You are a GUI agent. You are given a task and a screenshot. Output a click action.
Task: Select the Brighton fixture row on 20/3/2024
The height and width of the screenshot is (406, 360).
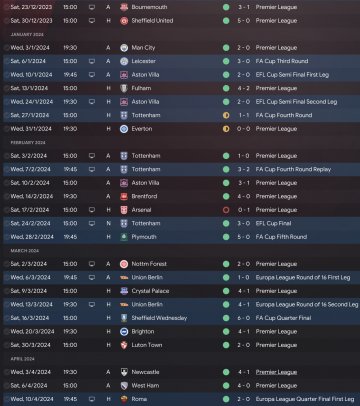(181, 332)
